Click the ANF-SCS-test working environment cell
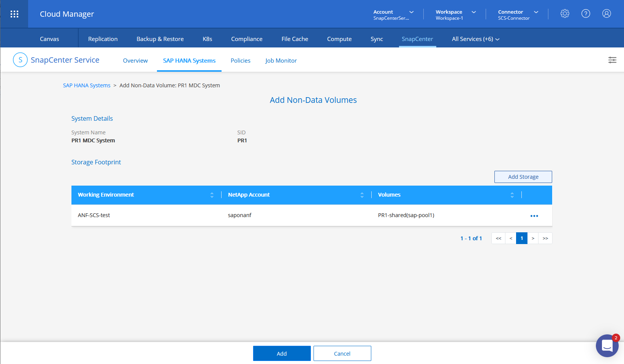 (94, 215)
